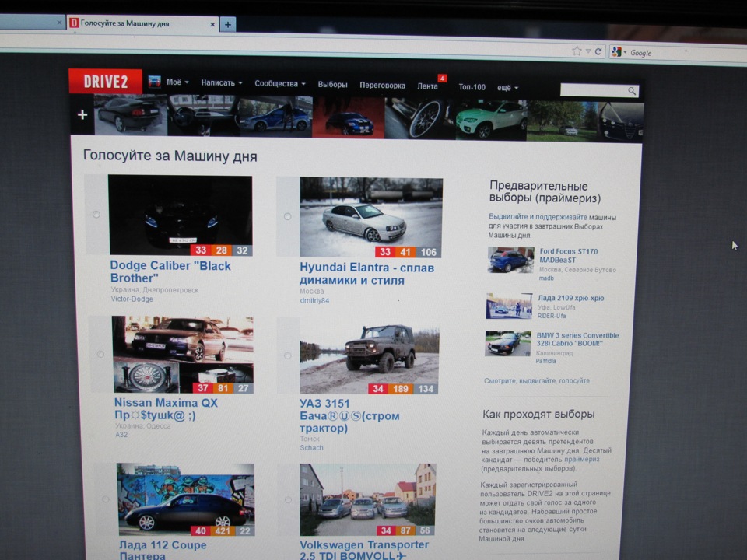The width and height of the screenshot is (747, 560).
Task: Click the Alfa Romeo grille strip photo
Action: point(621,122)
